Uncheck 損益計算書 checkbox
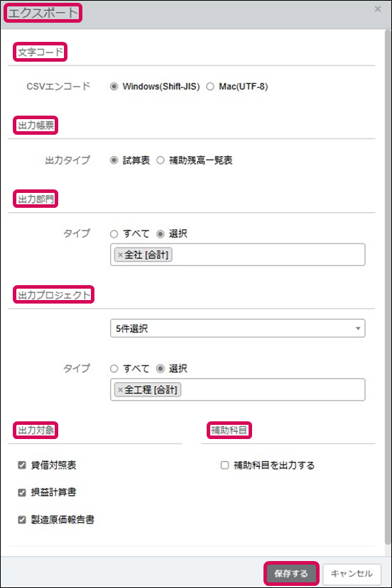 [x=22, y=492]
